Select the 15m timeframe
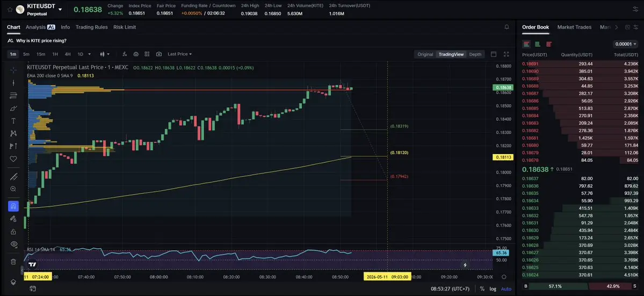The width and height of the screenshot is (644, 296). pyautogui.click(x=41, y=54)
